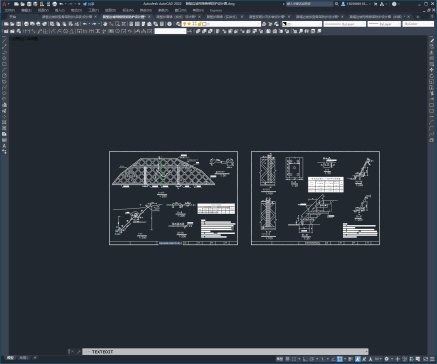Image resolution: width=437 pixels, height=364 pixels.
Task: Click the title bar search input field
Action: tap(309, 4)
